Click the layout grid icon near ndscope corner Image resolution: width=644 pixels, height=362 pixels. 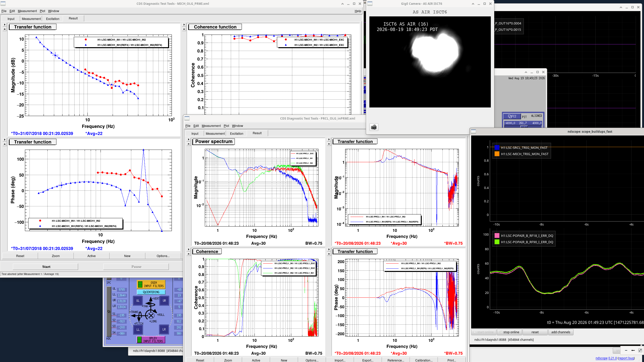point(640,350)
